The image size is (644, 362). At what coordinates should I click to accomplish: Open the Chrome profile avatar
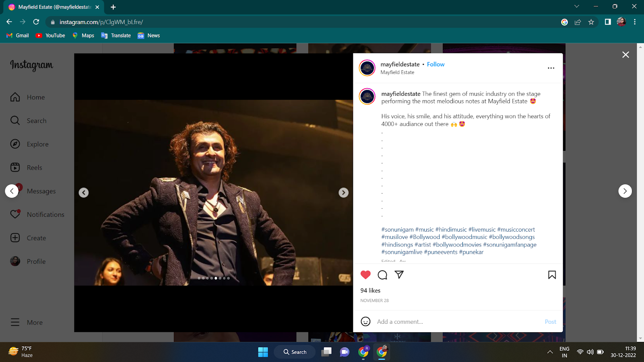621,22
